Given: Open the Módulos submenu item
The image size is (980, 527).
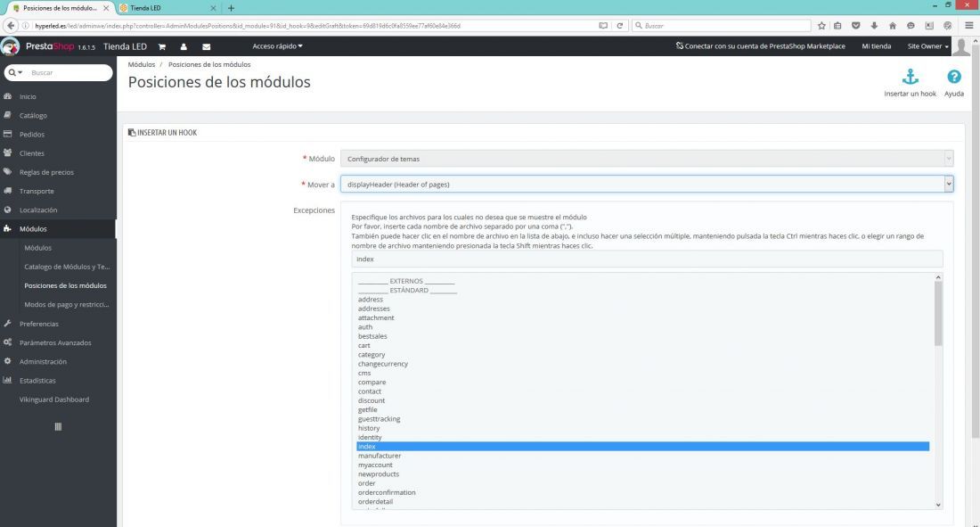Looking at the screenshot, I should [37, 248].
